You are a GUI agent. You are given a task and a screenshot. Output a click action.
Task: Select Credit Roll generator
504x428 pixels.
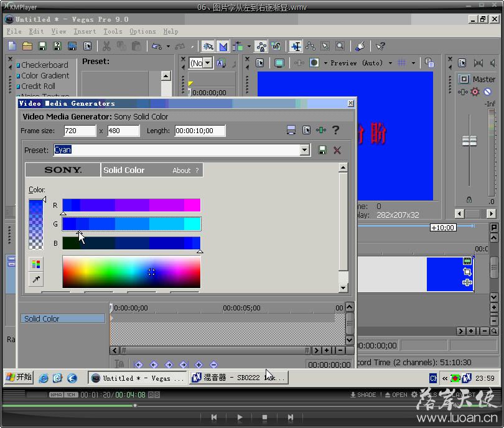point(38,86)
